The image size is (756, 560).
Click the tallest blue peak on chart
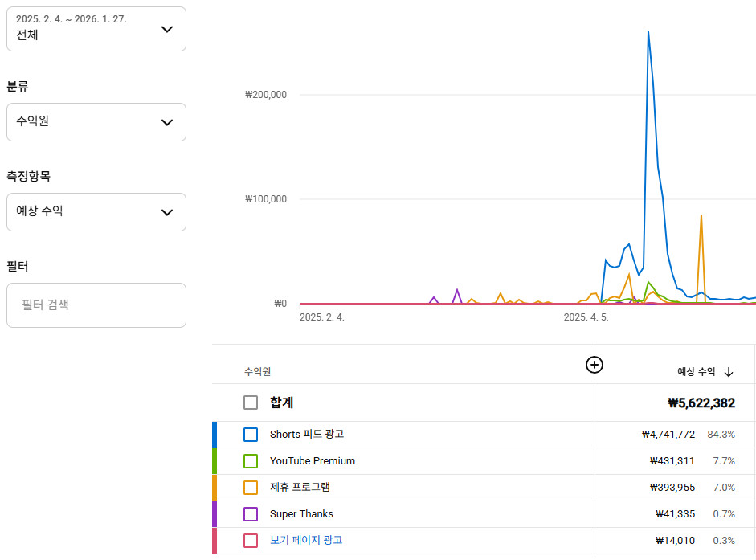point(648,34)
